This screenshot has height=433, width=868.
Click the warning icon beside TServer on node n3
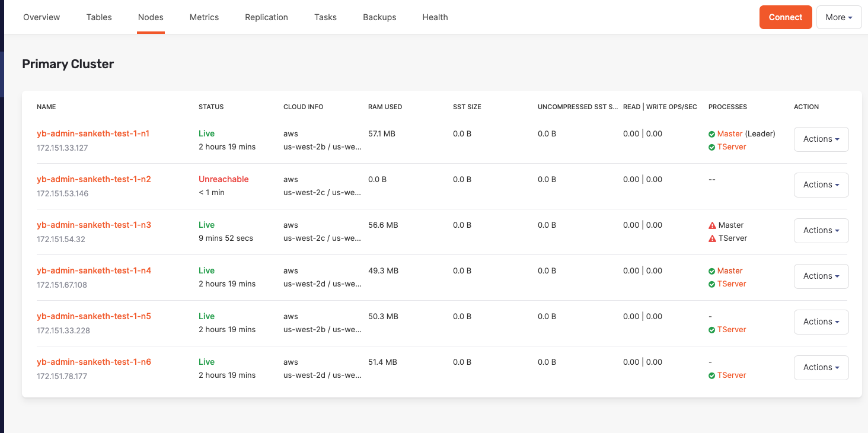coord(711,238)
